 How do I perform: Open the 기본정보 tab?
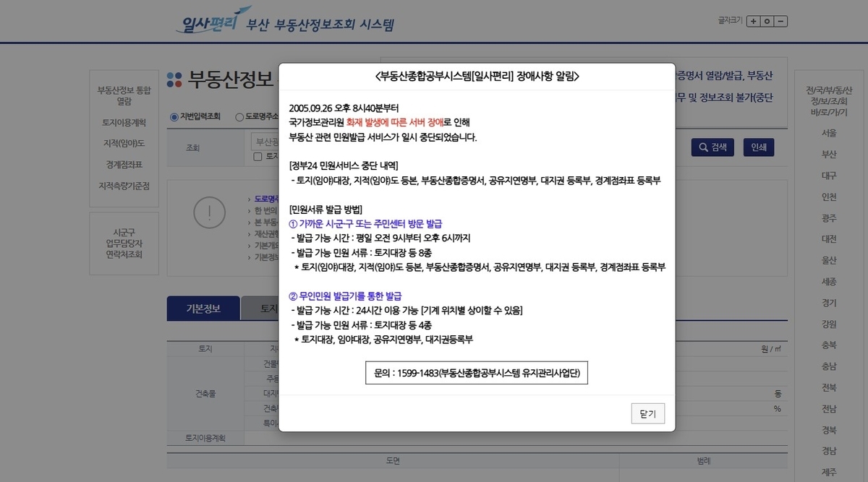point(203,309)
